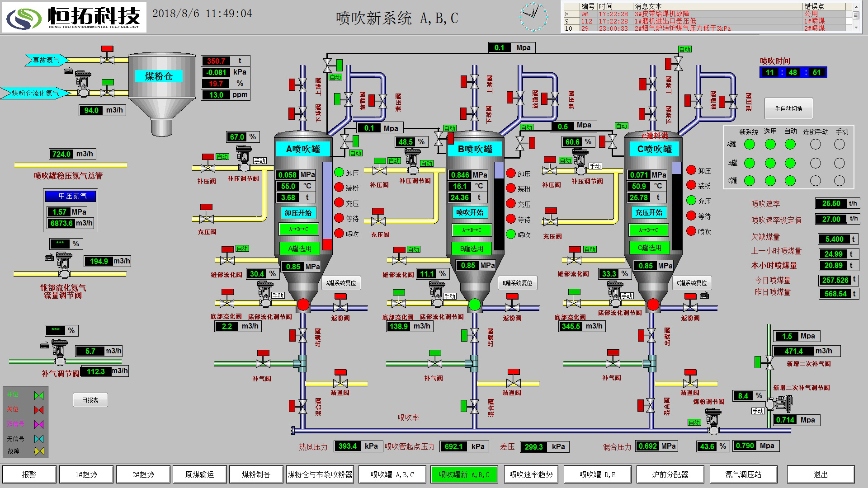The image size is (868, 488).
Task: Open the 报警 page
Action: pos(29,474)
